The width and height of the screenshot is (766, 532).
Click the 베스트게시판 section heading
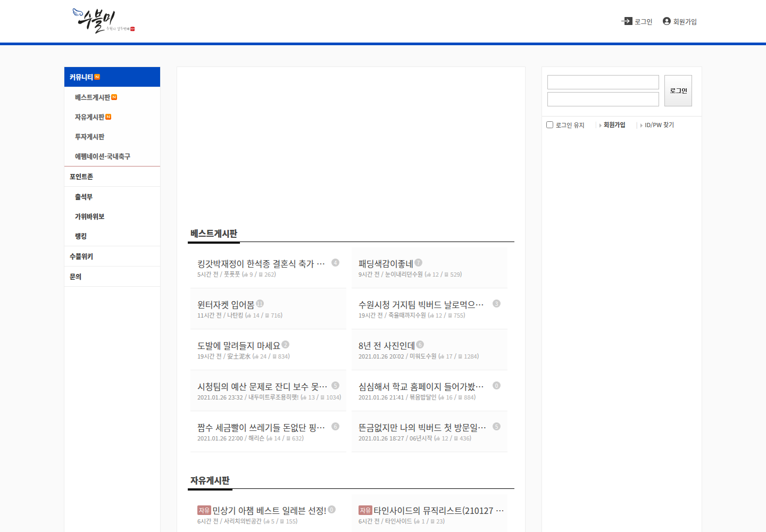[x=214, y=234]
